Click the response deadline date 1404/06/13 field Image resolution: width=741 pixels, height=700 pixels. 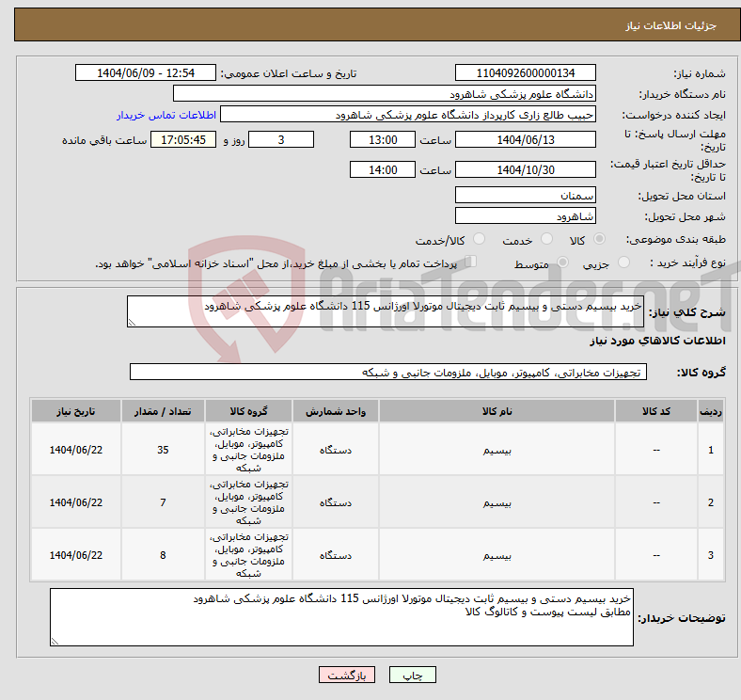click(525, 139)
